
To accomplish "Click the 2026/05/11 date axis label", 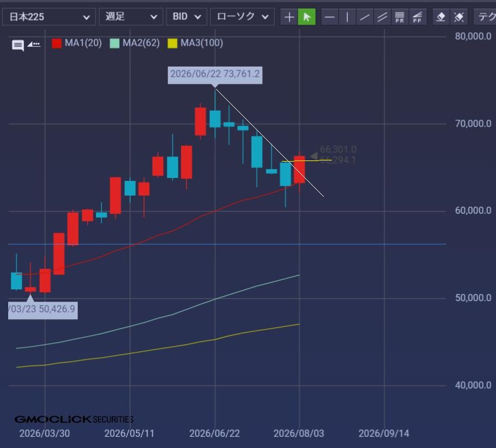I will (x=129, y=433).
